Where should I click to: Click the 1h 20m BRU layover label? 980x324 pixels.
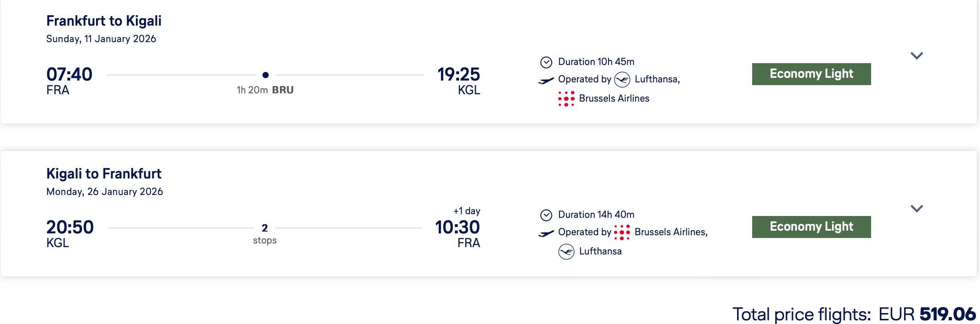265,90
